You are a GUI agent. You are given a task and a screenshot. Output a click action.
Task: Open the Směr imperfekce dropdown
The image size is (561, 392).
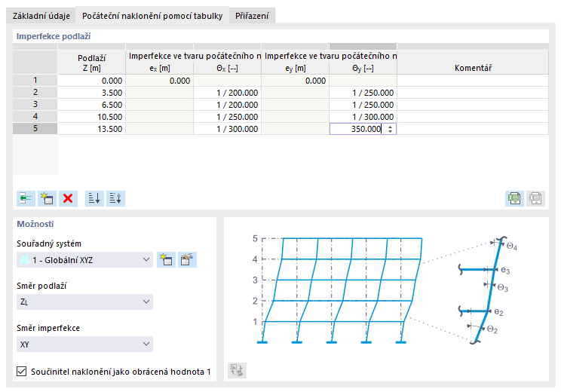[x=146, y=344]
